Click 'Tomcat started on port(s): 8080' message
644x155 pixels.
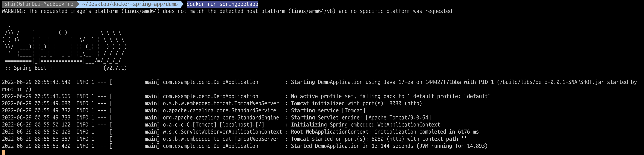click(378, 139)
